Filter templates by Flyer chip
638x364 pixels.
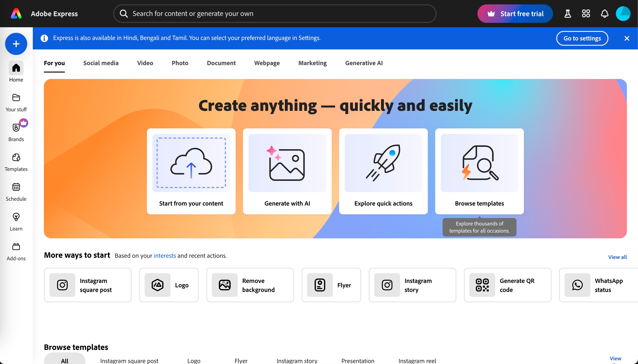(241, 361)
